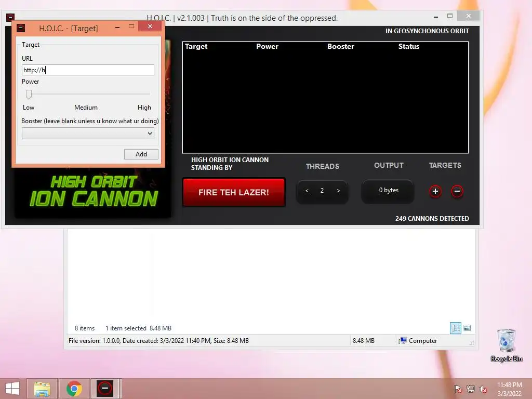
Task: Click the 8 items count in Explorer
Action: [x=85, y=328]
